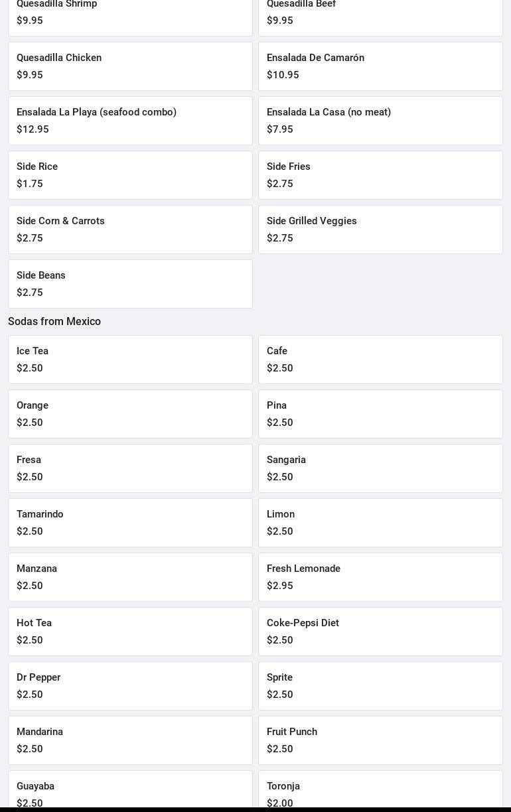Add Side Rice to order

pyautogui.click(x=130, y=175)
